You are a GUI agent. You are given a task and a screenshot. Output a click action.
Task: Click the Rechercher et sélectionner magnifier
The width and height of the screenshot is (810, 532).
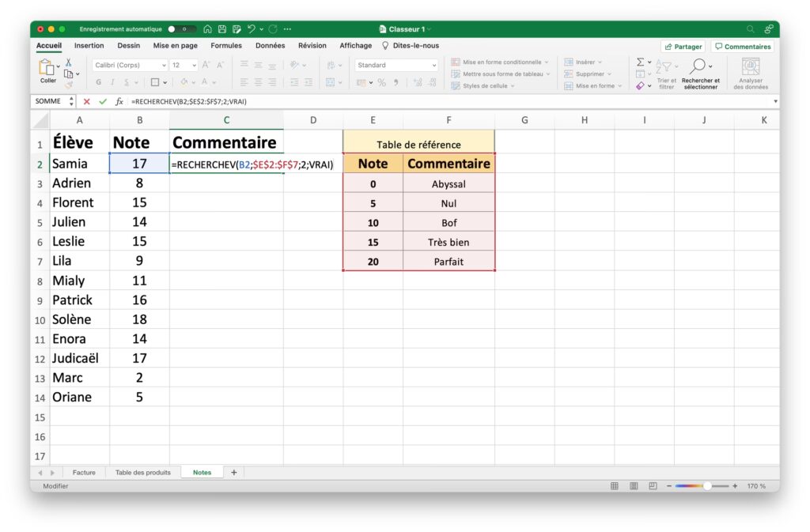coord(699,68)
